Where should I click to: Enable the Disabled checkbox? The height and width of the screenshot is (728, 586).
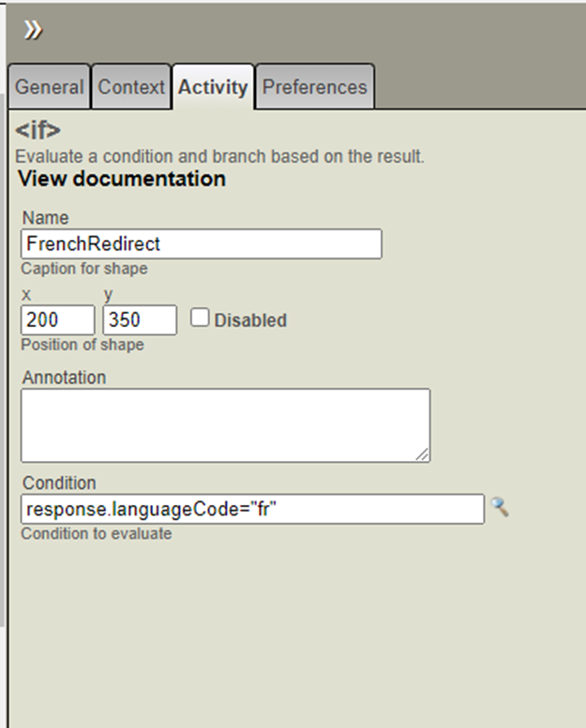pyautogui.click(x=200, y=318)
